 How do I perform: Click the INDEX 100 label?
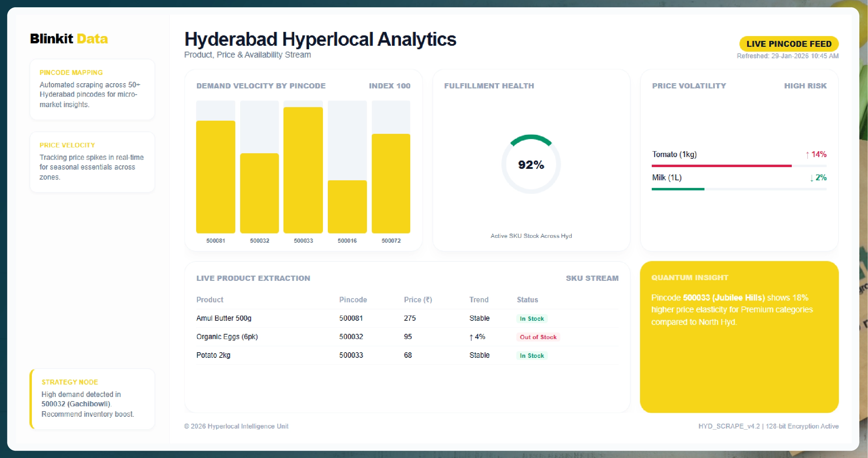(389, 86)
